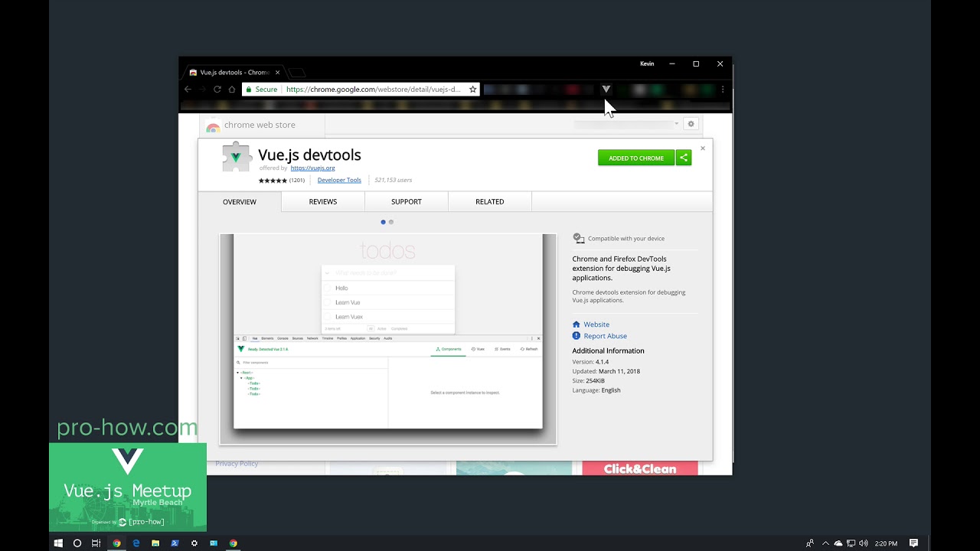Show hidden system tray icons
The width and height of the screenshot is (980, 551).
click(825, 543)
